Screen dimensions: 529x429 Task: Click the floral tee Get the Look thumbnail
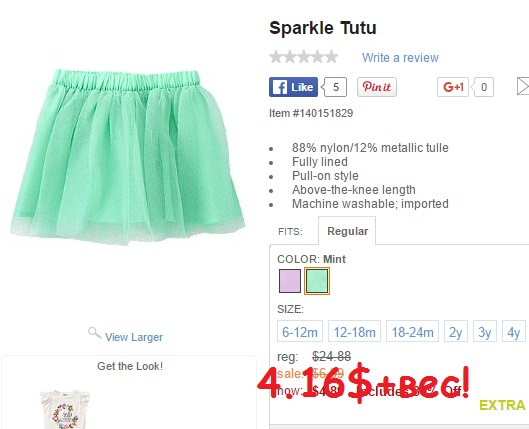coord(65,410)
